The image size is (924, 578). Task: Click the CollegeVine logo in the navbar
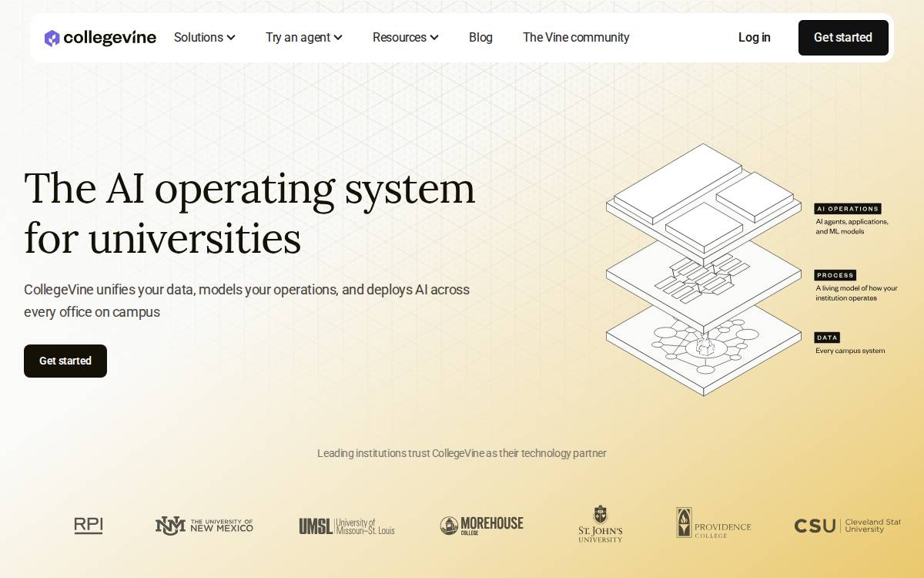point(100,38)
